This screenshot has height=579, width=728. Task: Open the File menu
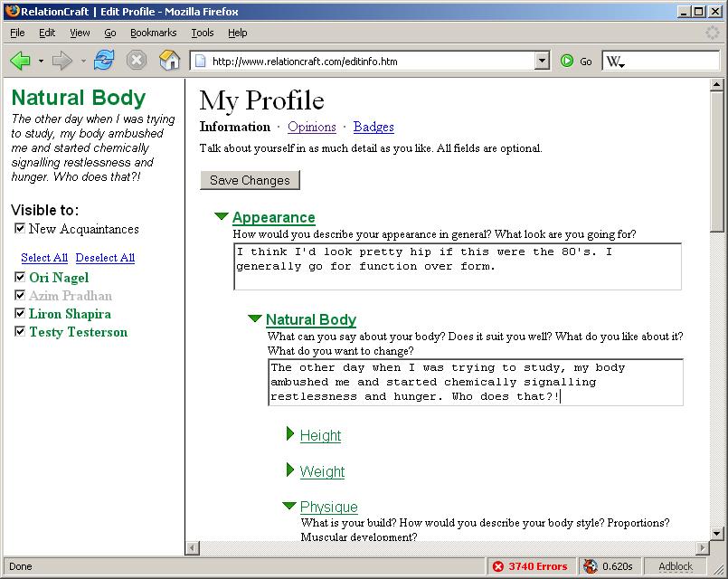[17, 33]
